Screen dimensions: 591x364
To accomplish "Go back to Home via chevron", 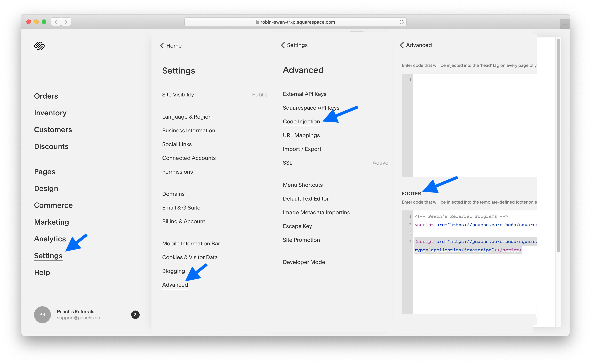I will pos(162,46).
